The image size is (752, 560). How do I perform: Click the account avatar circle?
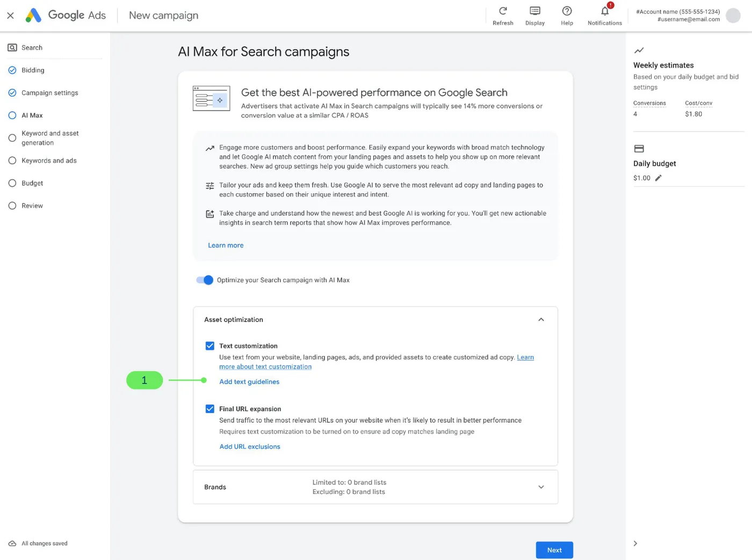point(733,16)
